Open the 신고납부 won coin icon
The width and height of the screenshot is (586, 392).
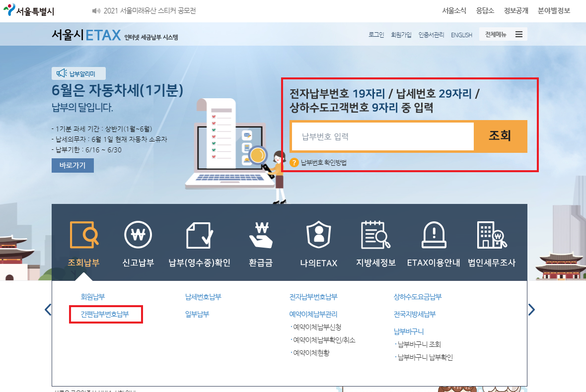pyautogui.click(x=138, y=234)
